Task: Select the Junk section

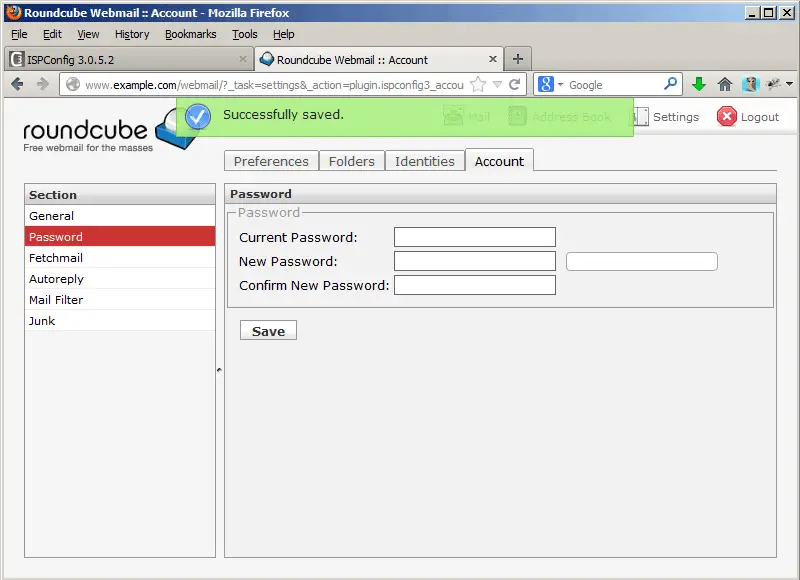Action: pos(120,321)
